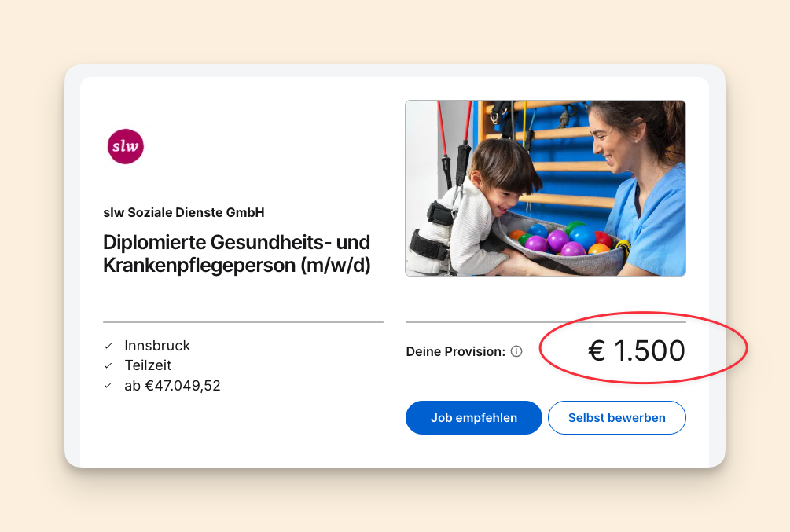This screenshot has width=790, height=532.
Task: Click the nurse and child job photo
Action: (545, 188)
